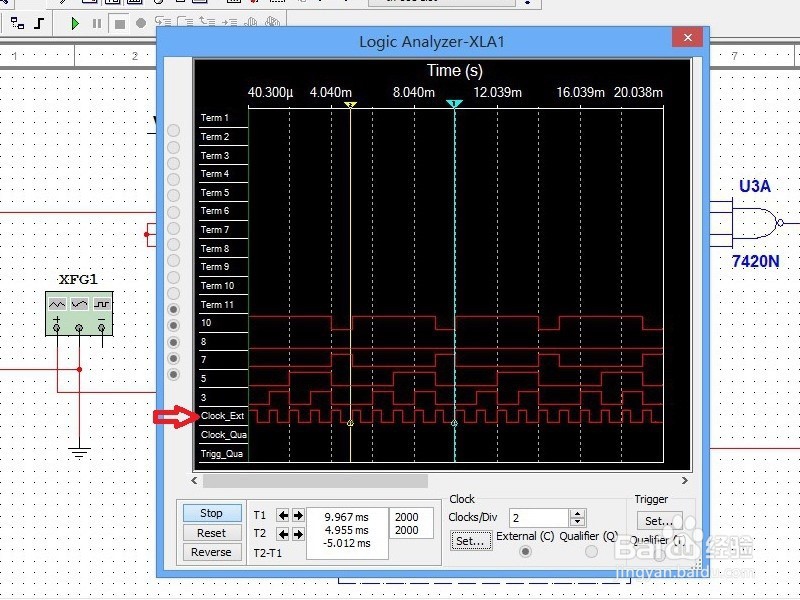
Task: Click inside the Clocks/Div value field
Action: [538, 518]
